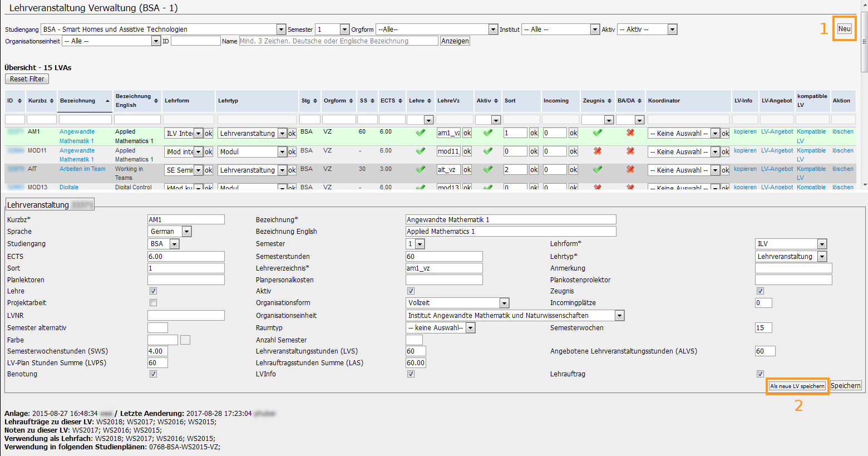Screen dimensions: 868x456
Task: Sort the table by the Bezeichnung column header
Action: tap(78, 101)
